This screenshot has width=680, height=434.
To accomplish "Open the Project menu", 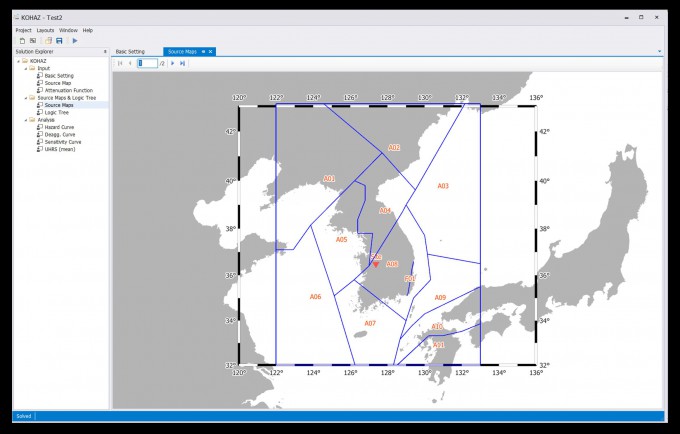I will click(23, 30).
